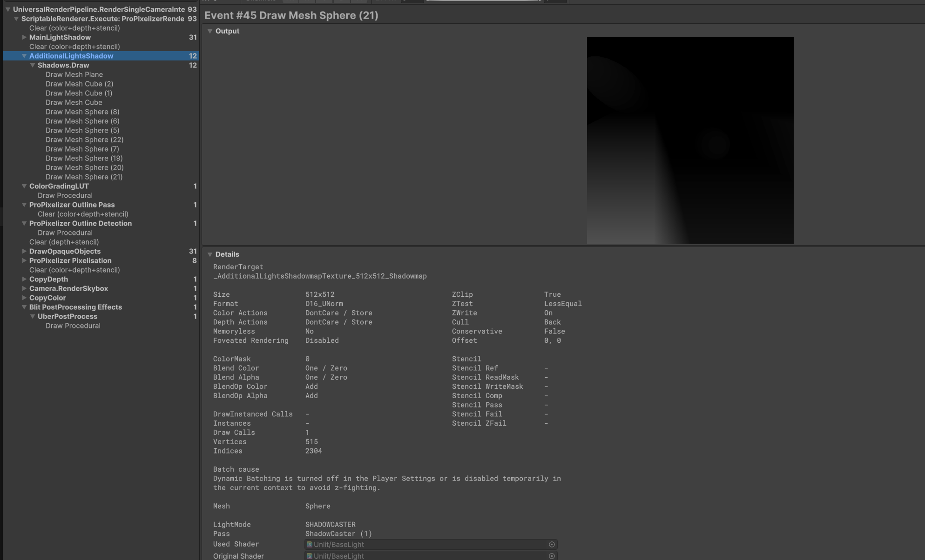Screen dimensions: 925x560
Task: Click the Used Shader's shader asset icon
Action: pos(310,544)
